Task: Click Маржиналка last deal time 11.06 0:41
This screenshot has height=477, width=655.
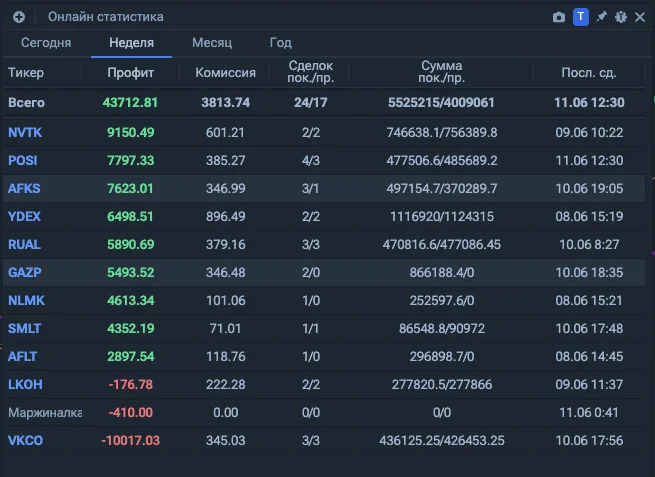Action: 589,413
